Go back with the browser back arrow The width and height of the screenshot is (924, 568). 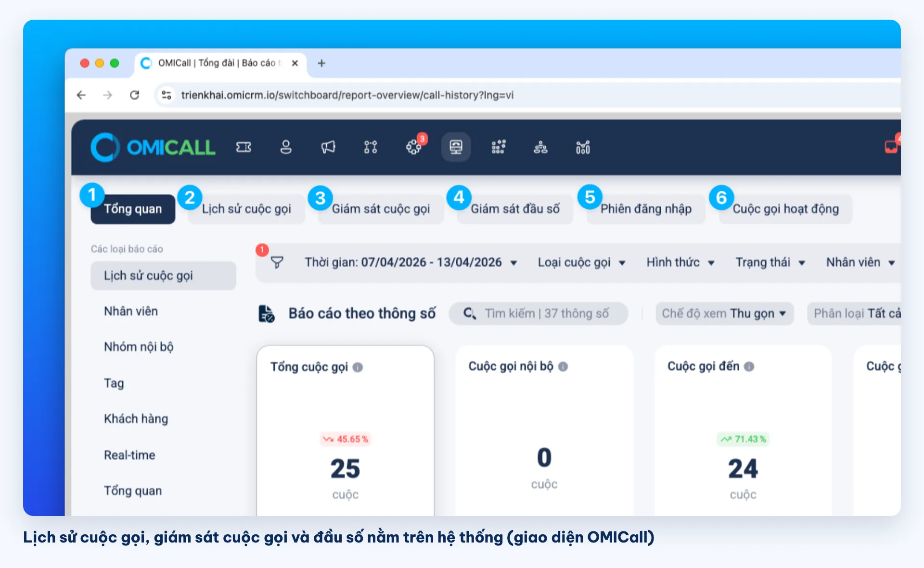pyautogui.click(x=81, y=95)
